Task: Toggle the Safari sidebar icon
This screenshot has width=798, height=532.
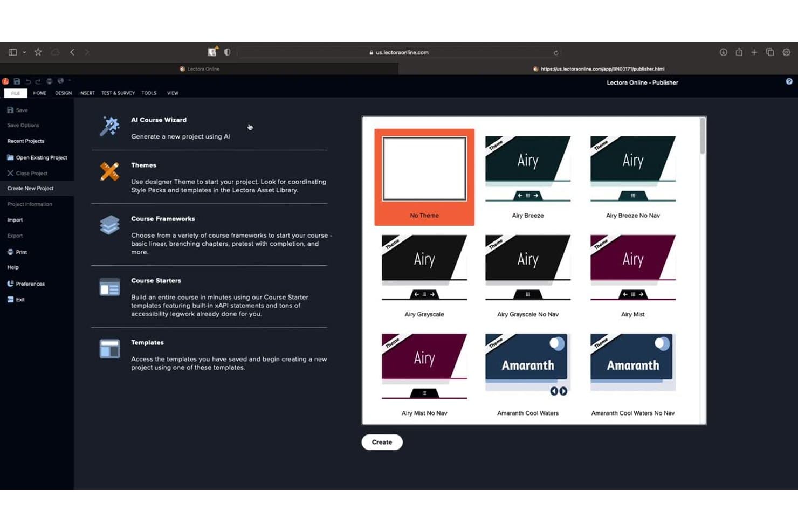Action: (13, 52)
